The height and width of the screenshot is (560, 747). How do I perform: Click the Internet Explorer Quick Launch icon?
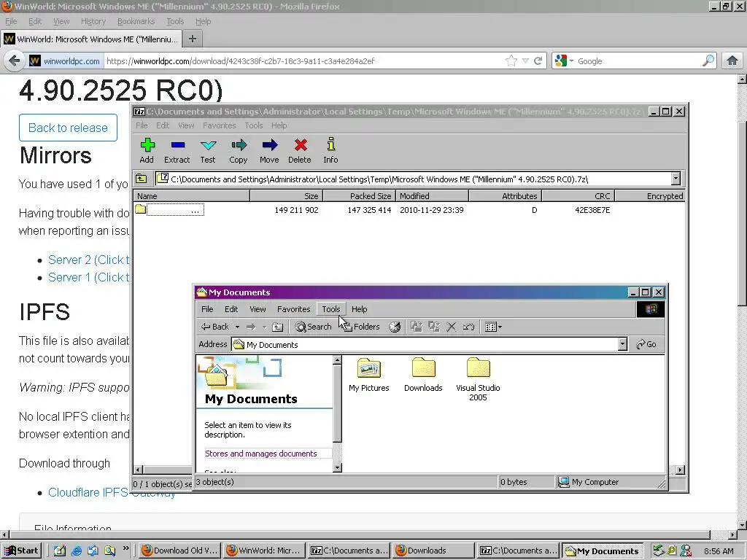pos(77,551)
